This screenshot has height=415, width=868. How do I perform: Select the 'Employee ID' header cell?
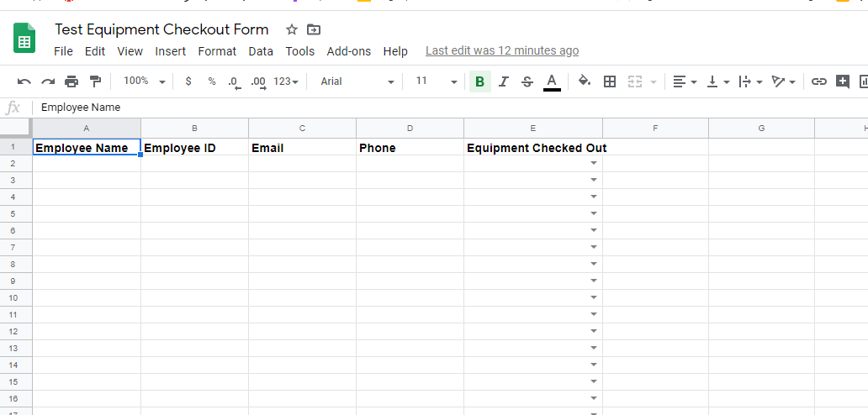[x=194, y=148]
